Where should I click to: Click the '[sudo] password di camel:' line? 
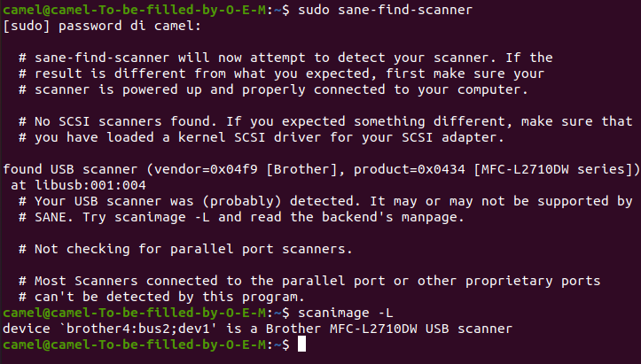click(x=102, y=26)
